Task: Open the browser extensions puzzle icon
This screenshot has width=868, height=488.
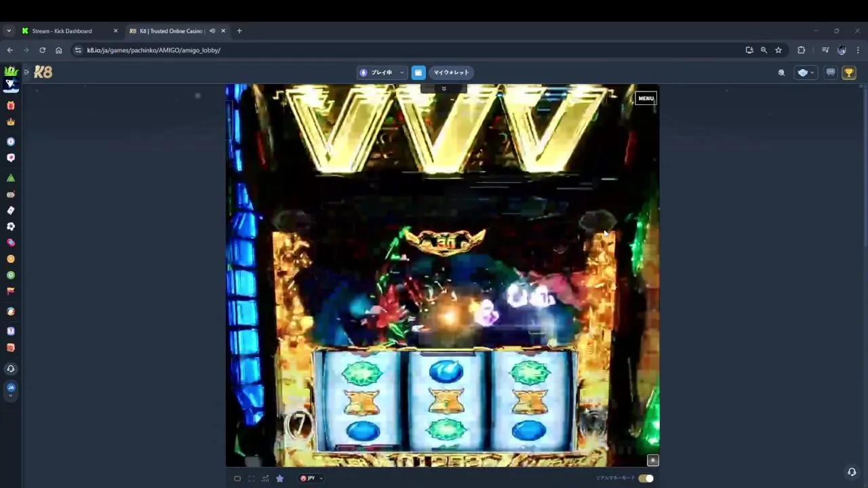Action: pos(801,50)
